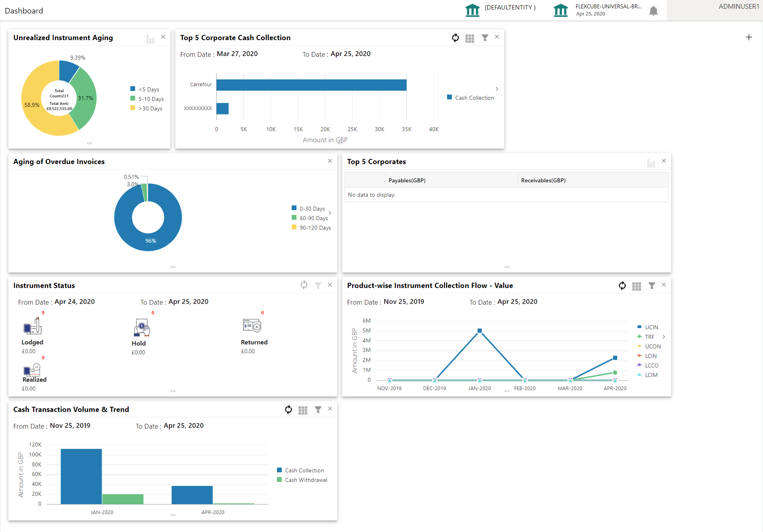
Task: Click the 31.7% green donut segment
Action: tap(85, 98)
